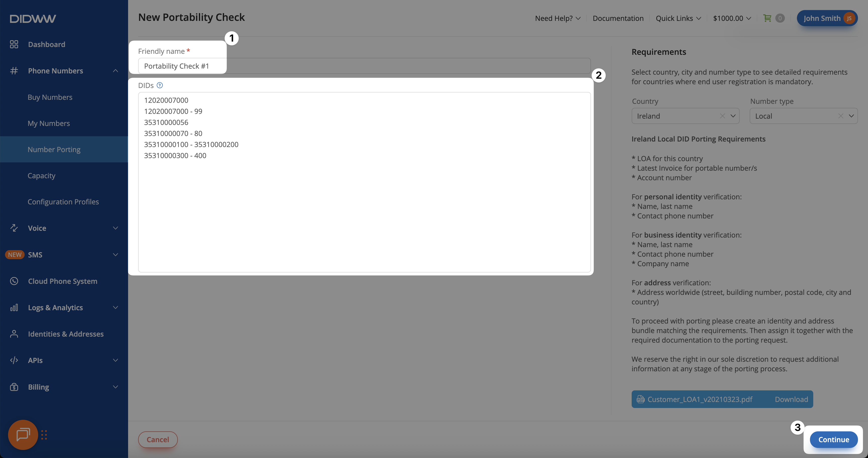Open the shopping cart icon
868x458 pixels.
pyautogui.click(x=767, y=18)
